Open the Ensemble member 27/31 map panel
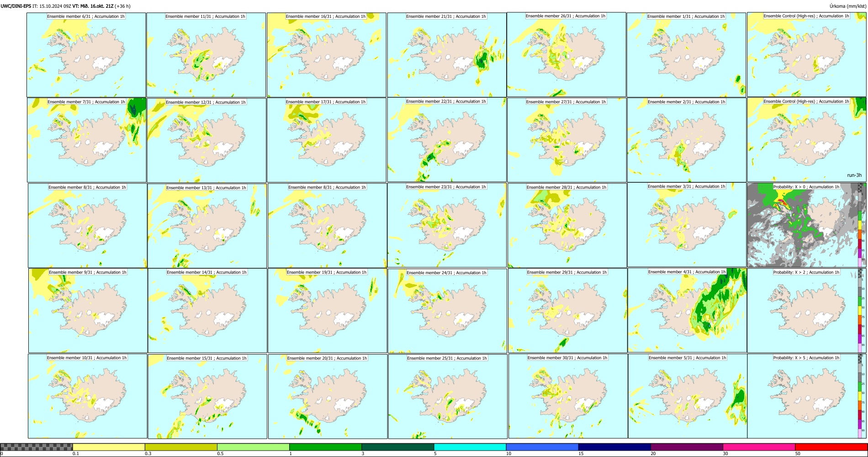 566,140
